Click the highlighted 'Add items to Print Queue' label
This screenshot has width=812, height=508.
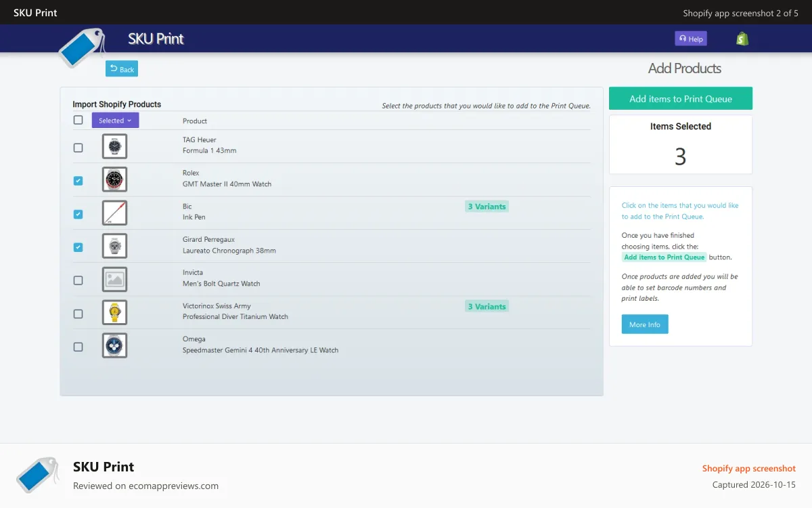[664, 257]
